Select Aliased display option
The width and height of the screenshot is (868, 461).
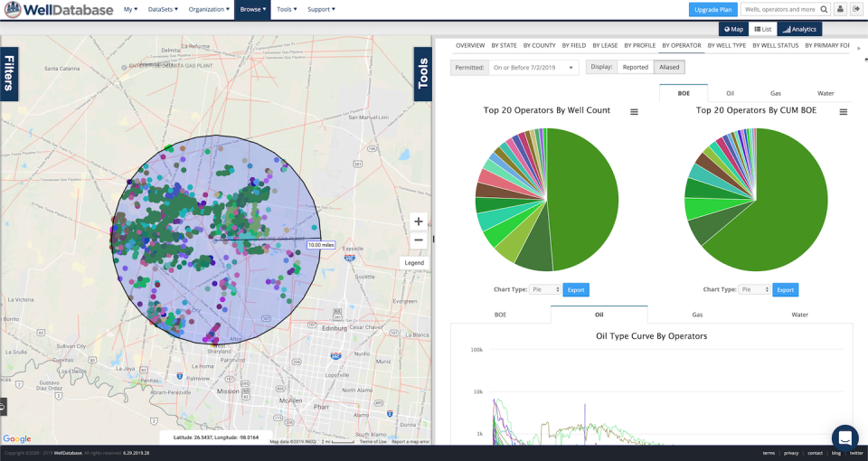669,67
